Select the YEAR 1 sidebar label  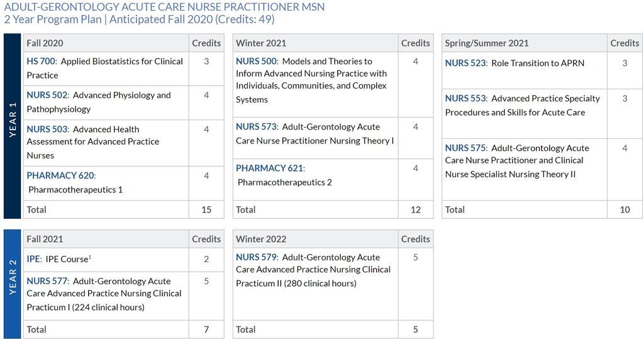pos(13,119)
